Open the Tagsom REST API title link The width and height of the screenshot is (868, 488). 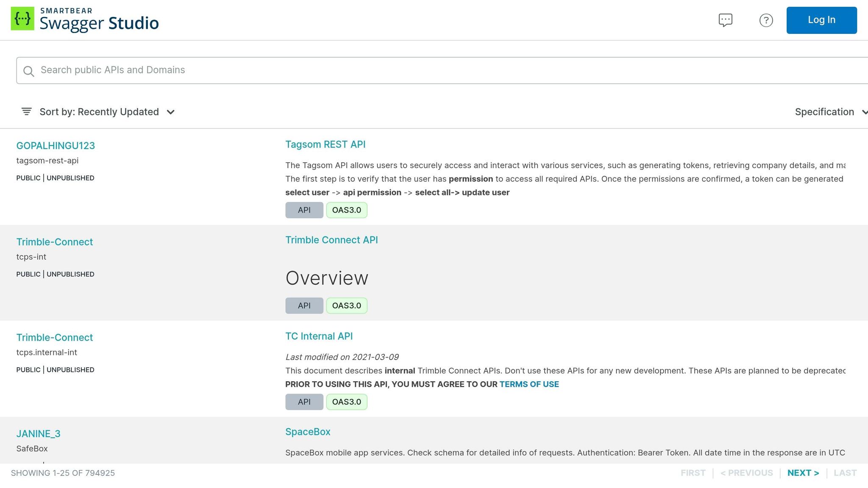pos(325,144)
